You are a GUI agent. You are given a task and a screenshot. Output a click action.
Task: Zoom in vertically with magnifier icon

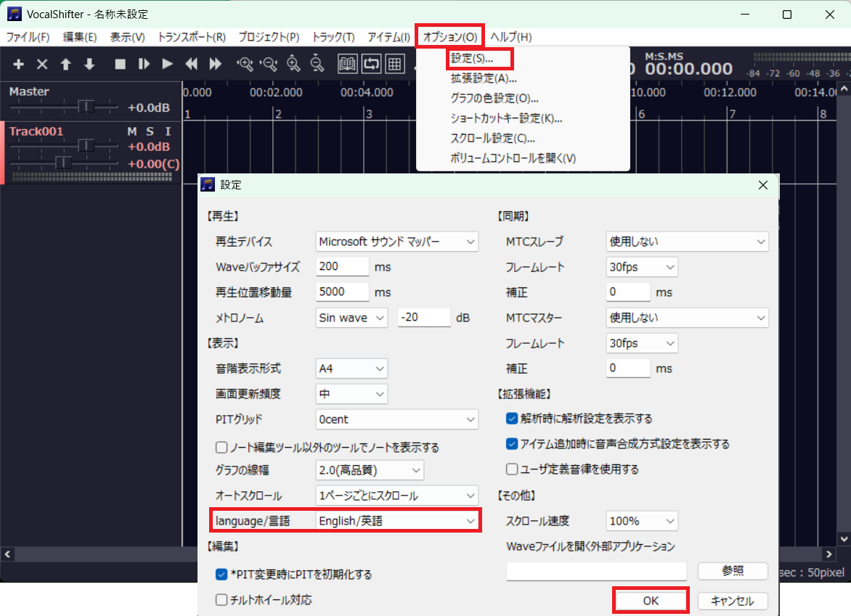click(x=293, y=64)
